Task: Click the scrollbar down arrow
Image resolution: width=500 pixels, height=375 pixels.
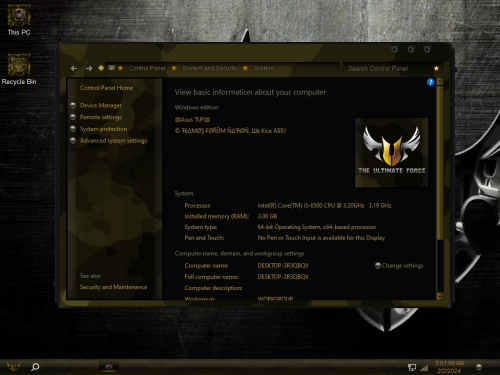Action: click(440, 296)
